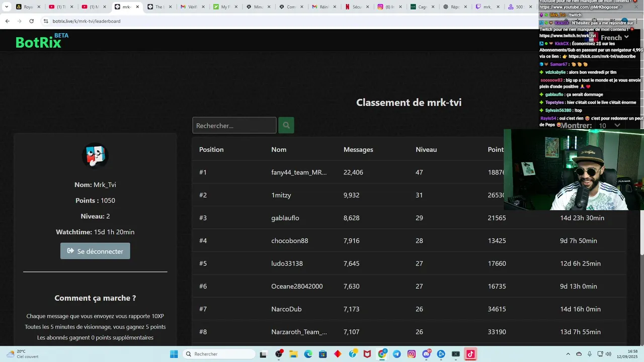
Task: Switch to Chrome in the taskbar
Action: coord(382,354)
